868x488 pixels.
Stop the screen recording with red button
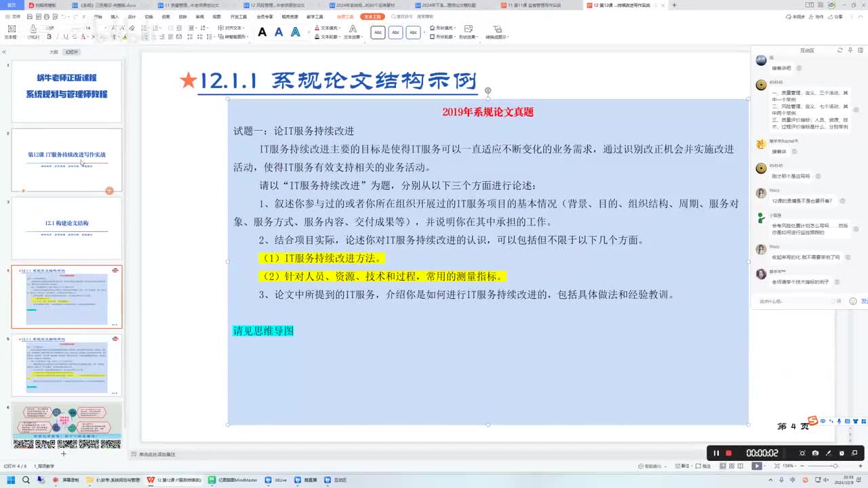point(729,453)
